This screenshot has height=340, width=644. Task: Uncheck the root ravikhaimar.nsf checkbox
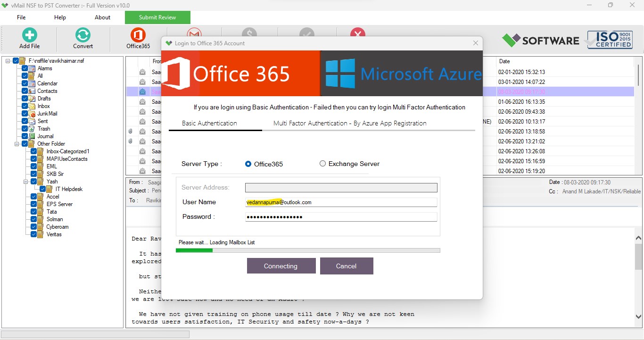(16, 61)
